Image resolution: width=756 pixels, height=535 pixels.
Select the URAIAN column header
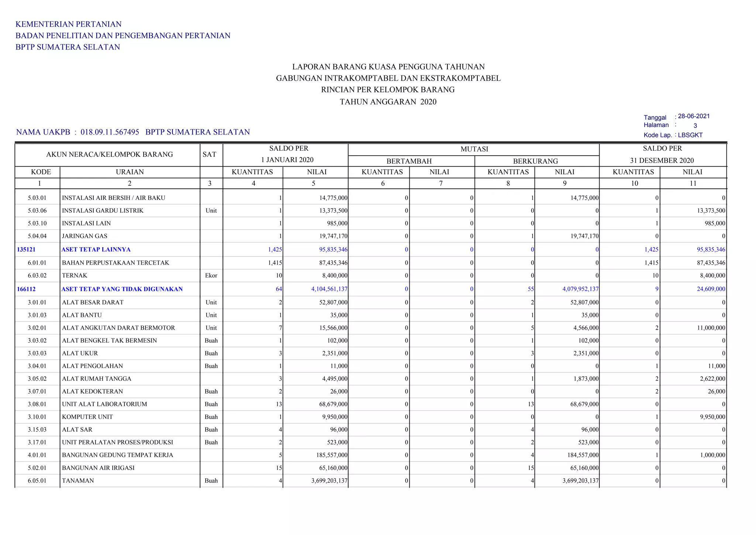click(130, 172)
